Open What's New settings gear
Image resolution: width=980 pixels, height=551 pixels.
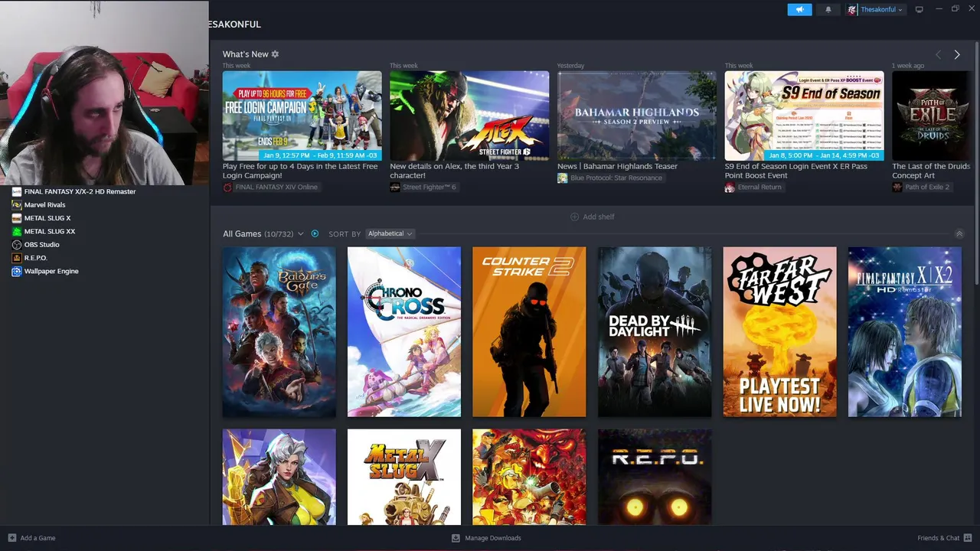tap(275, 54)
